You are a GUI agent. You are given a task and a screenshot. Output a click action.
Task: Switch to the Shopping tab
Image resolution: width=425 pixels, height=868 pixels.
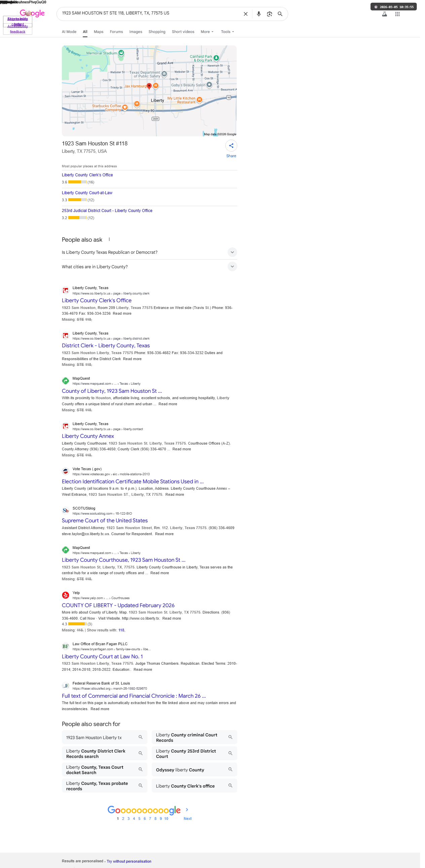coord(157,32)
